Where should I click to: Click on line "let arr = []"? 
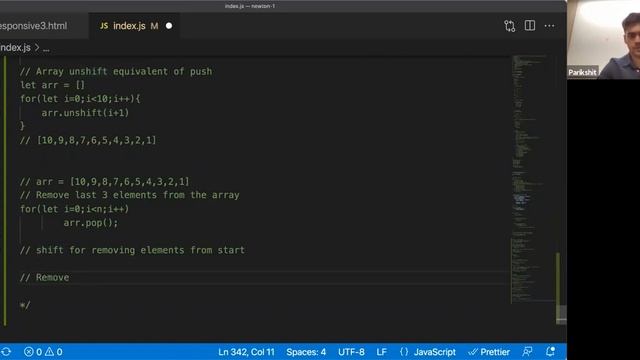point(52,85)
